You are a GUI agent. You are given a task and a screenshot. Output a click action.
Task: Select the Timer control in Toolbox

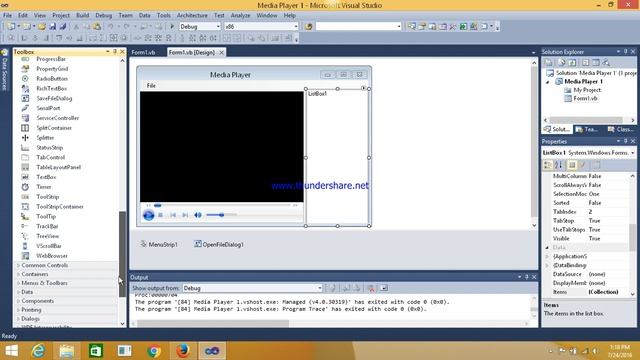pyautogui.click(x=44, y=187)
